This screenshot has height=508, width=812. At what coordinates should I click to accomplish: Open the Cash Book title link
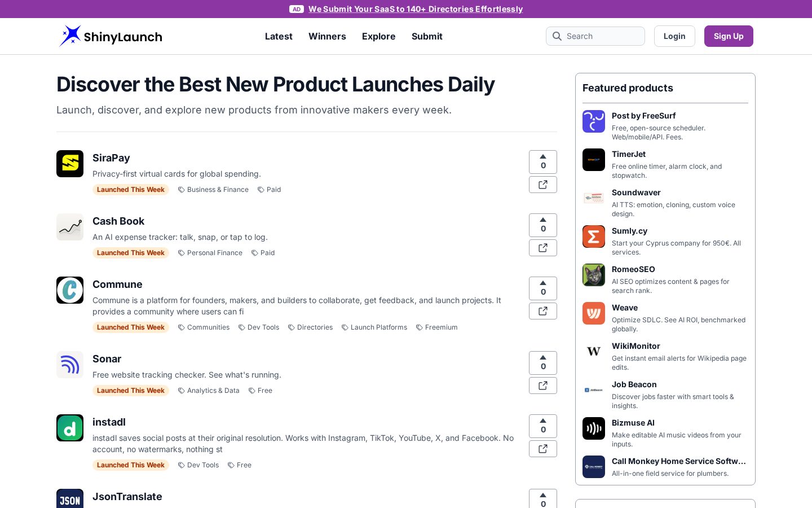point(118,221)
